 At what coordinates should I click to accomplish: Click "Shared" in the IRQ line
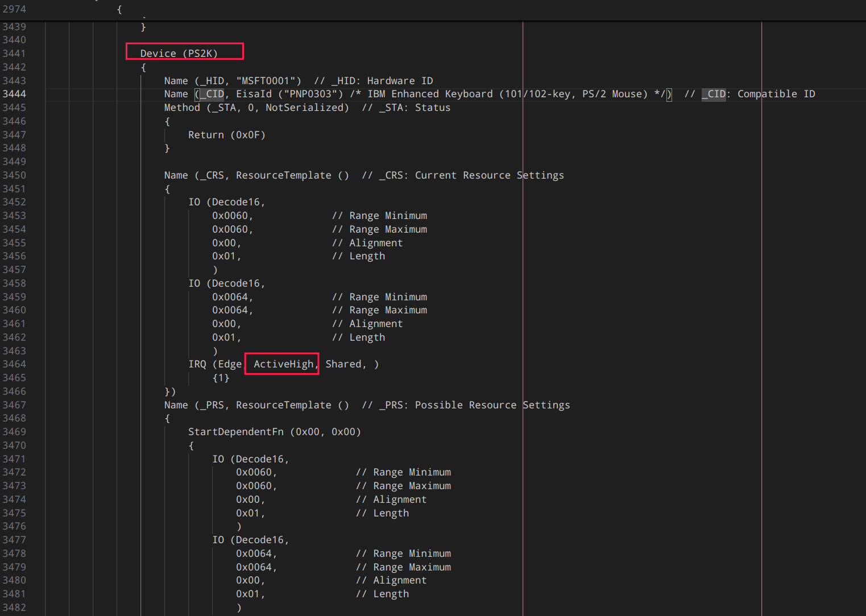pos(343,364)
